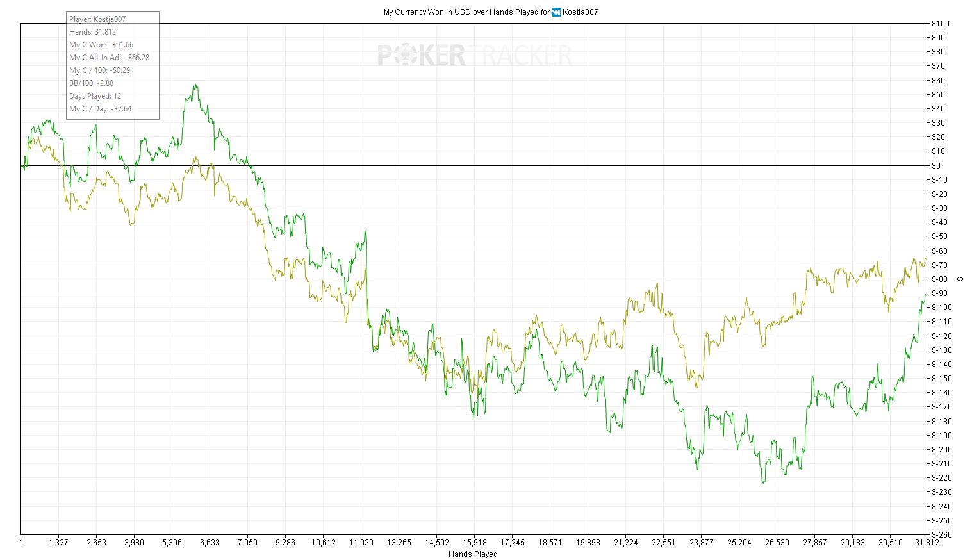
Task: Select the y-axis label $80
Action: (x=939, y=52)
